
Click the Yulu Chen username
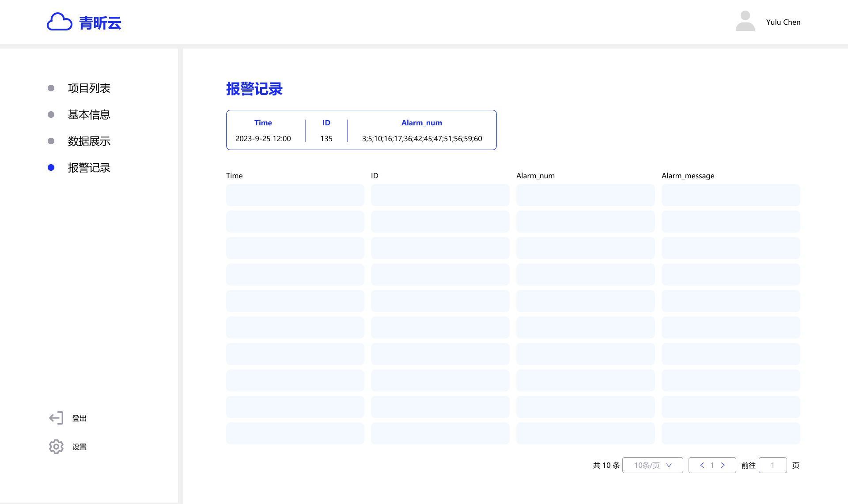(x=783, y=22)
